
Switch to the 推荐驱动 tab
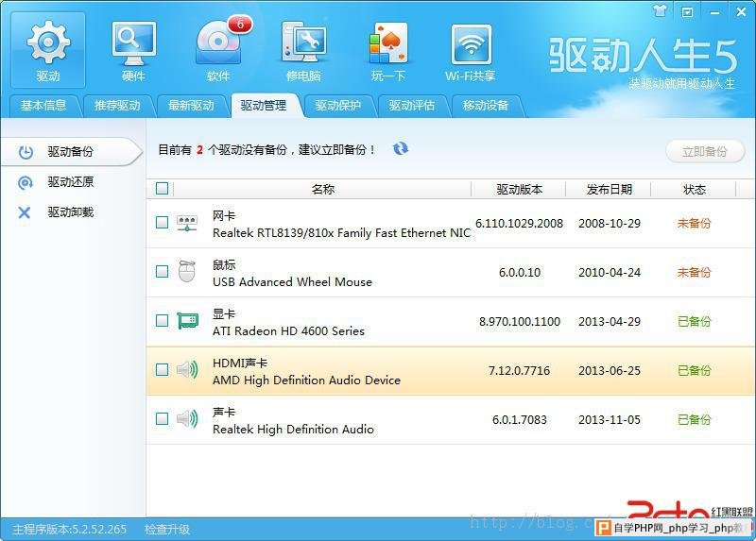pyautogui.click(x=117, y=106)
